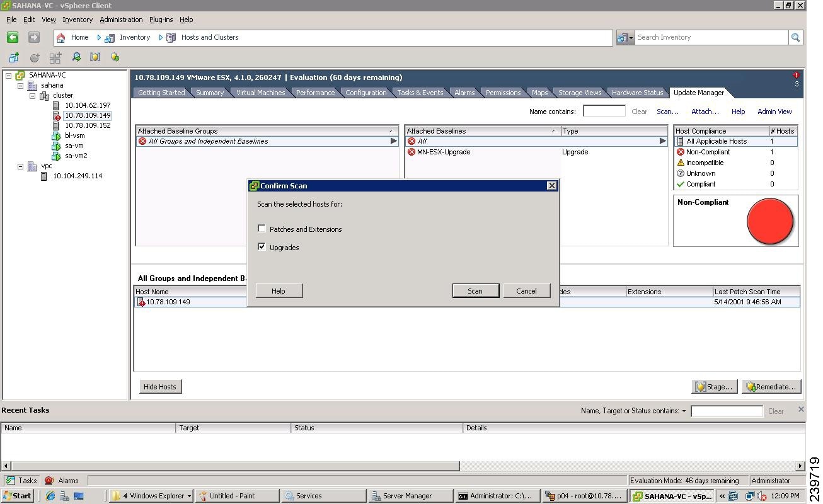The width and height of the screenshot is (823, 504).
Task: Open the Plug-ins menu
Action: click(x=161, y=20)
